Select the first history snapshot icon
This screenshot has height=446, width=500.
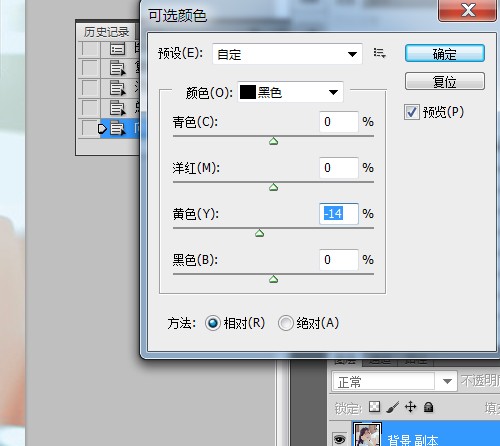point(117,49)
